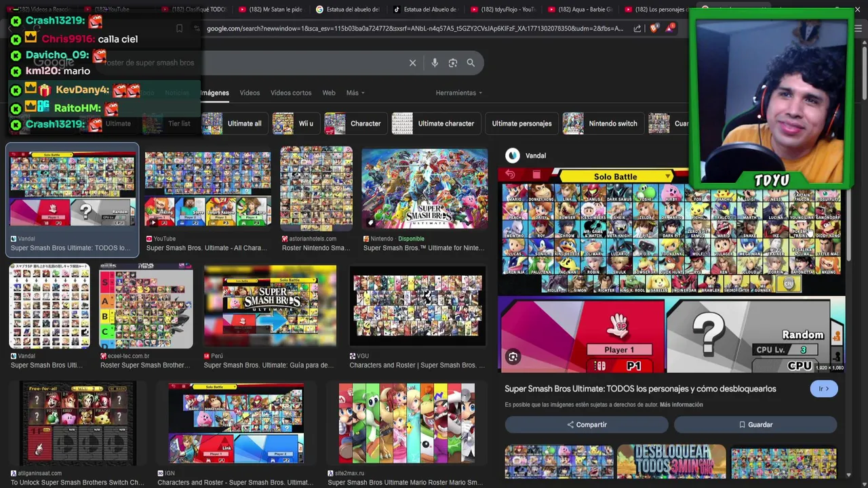Click the Tier list filter chip
This screenshot has width=868, height=488.
click(168, 123)
